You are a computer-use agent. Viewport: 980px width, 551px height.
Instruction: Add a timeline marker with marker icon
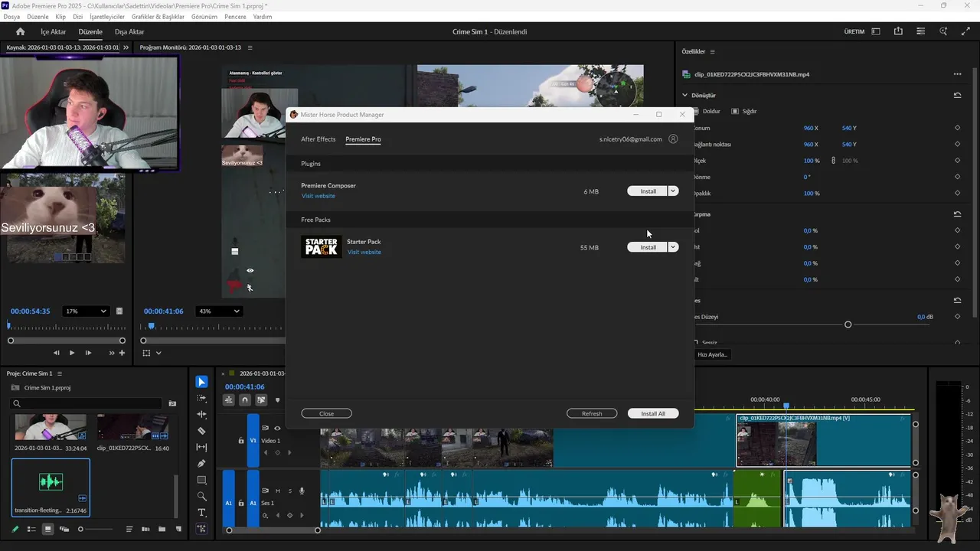coord(278,399)
